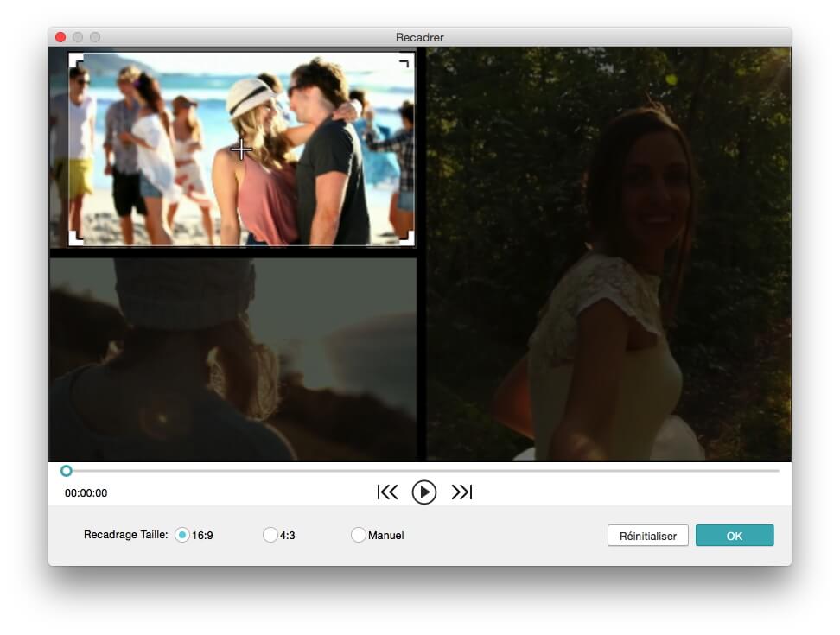Select Manuel crop option

tap(358, 535)
